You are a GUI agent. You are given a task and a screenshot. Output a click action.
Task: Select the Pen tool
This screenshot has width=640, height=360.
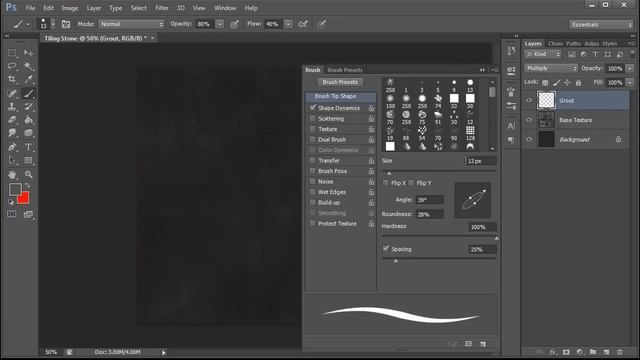[12, 147]
